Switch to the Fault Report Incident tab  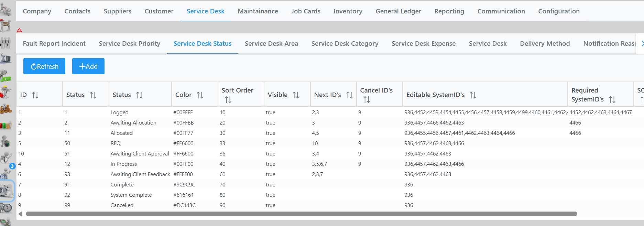54,44
